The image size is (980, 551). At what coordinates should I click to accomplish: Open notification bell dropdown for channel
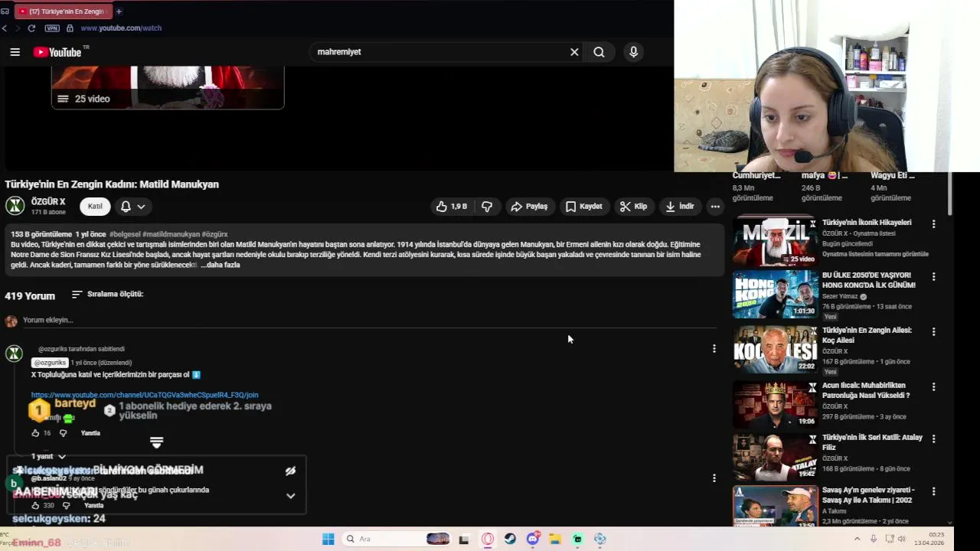pos(132,207)
